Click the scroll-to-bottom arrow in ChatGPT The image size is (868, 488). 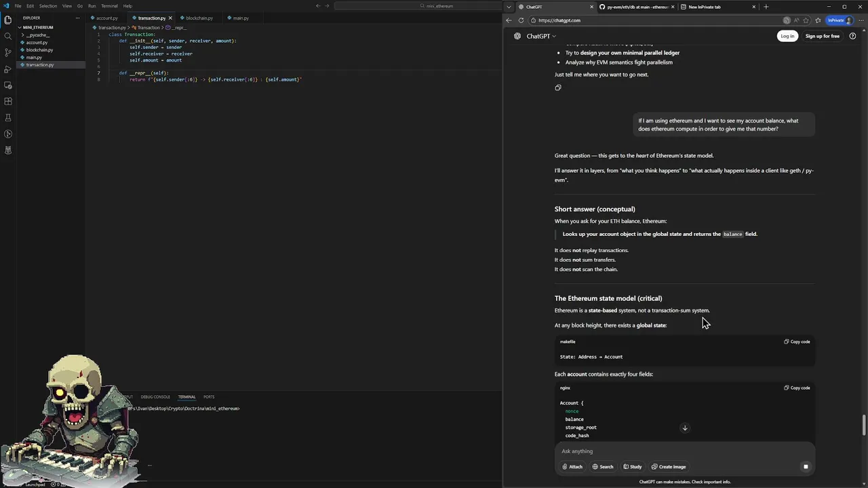(x=685, y=428)
